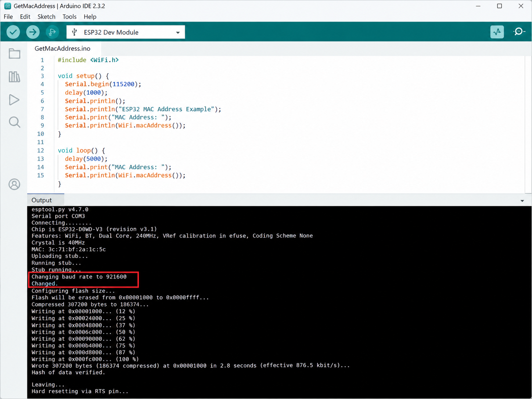Open the Serial Monitor magnifier icon
This screenshot has height=399, width=532.
click(519, 32)
